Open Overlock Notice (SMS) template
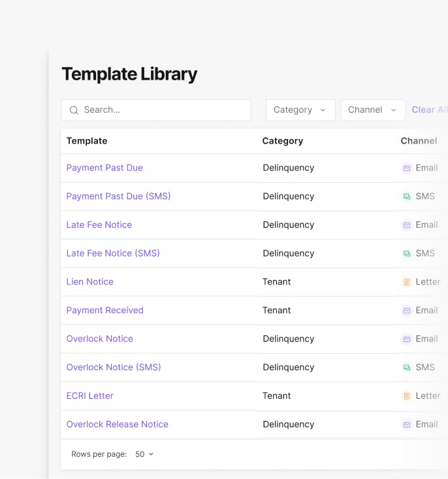Viewport: 448px width, 479px height. coord(114,367)
